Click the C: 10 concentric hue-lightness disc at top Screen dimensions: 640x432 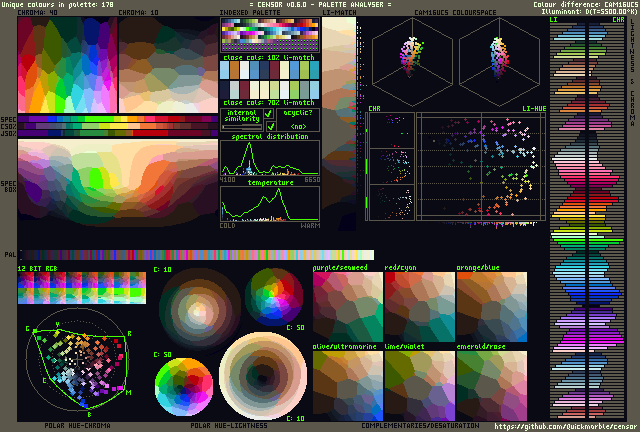click(199, 306)
